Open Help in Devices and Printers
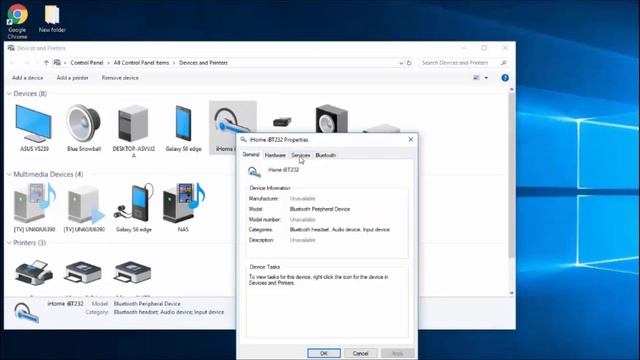640x360 pixels. tap(505, 78)
